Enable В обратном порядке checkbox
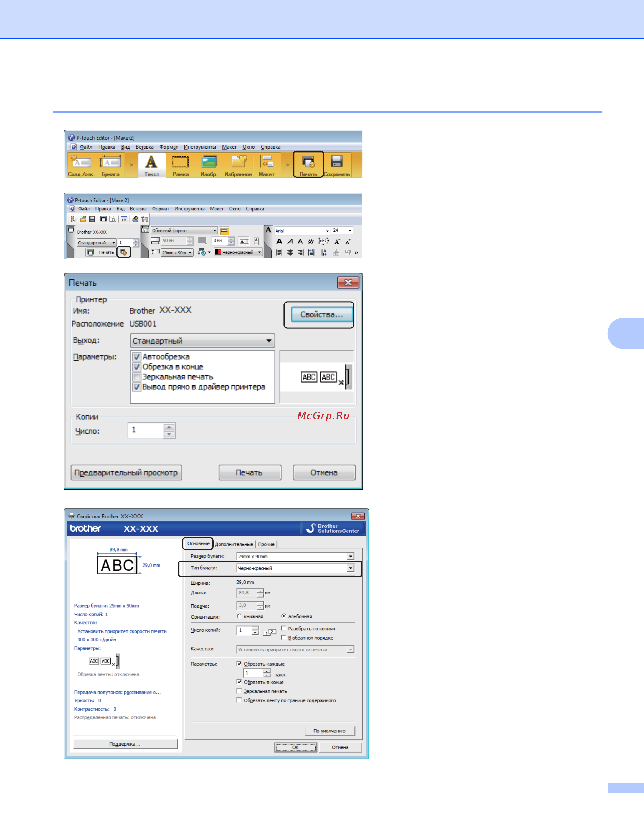Viewport: 644px width, 831px height. click(283, 637)
